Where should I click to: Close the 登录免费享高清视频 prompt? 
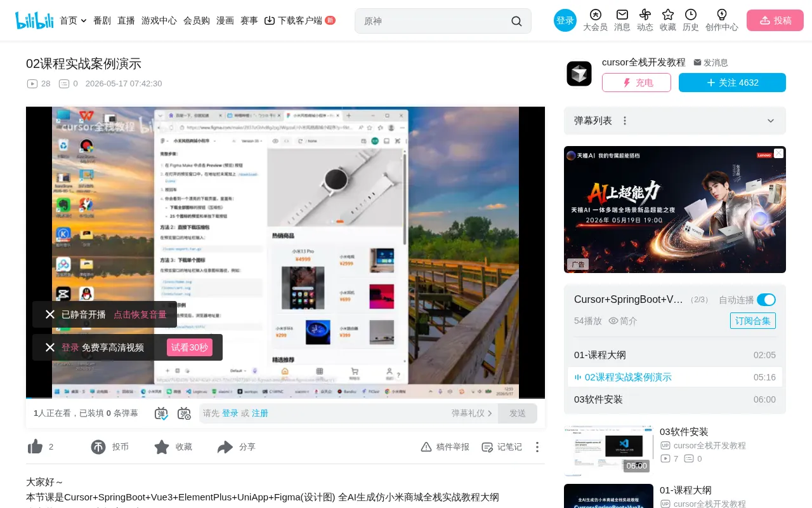50,347
